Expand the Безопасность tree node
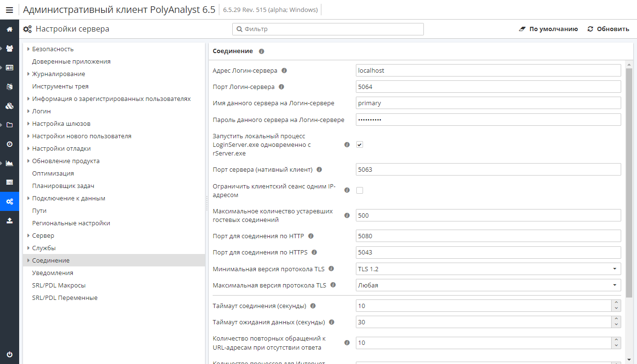 (28, 49)
